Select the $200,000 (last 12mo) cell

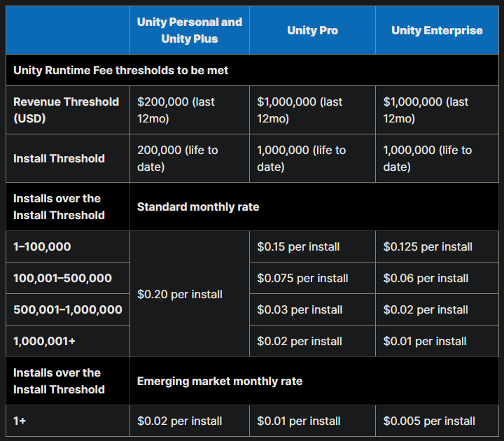pos(190,110)
